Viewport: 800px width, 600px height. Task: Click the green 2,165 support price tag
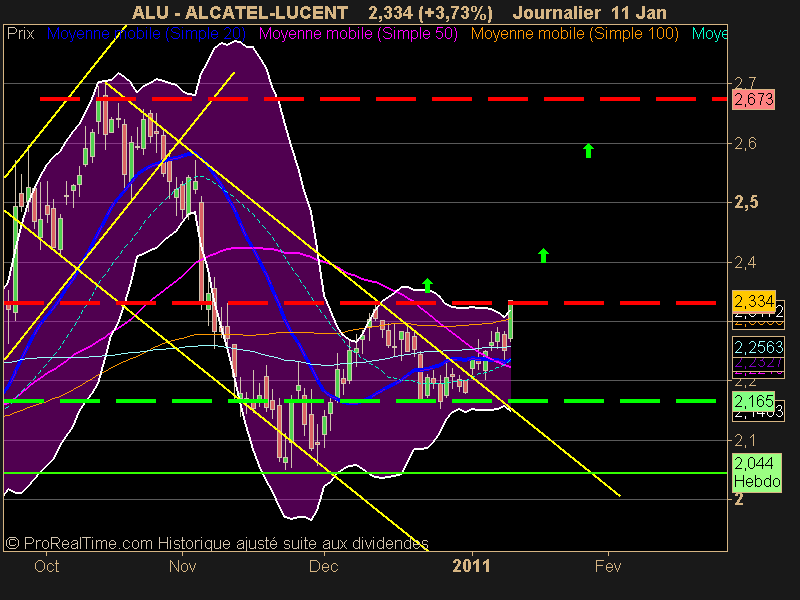(x=754, y=401)
